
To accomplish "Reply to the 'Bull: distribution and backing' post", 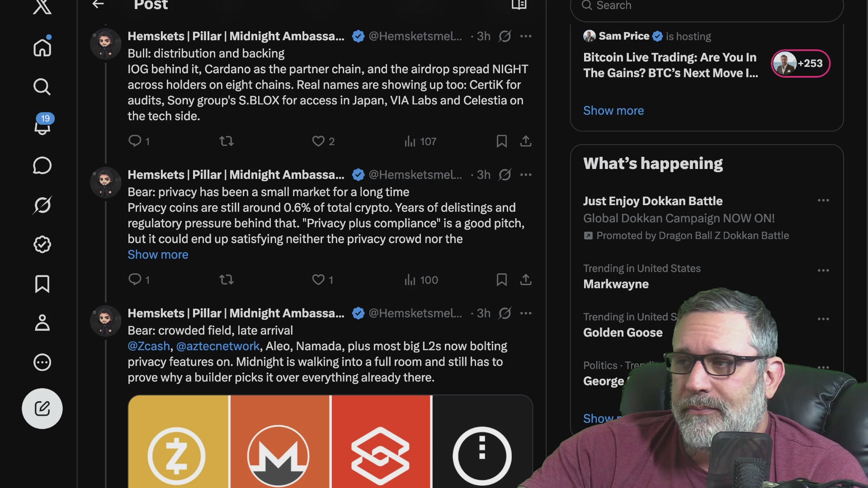I will pos(139,141).
